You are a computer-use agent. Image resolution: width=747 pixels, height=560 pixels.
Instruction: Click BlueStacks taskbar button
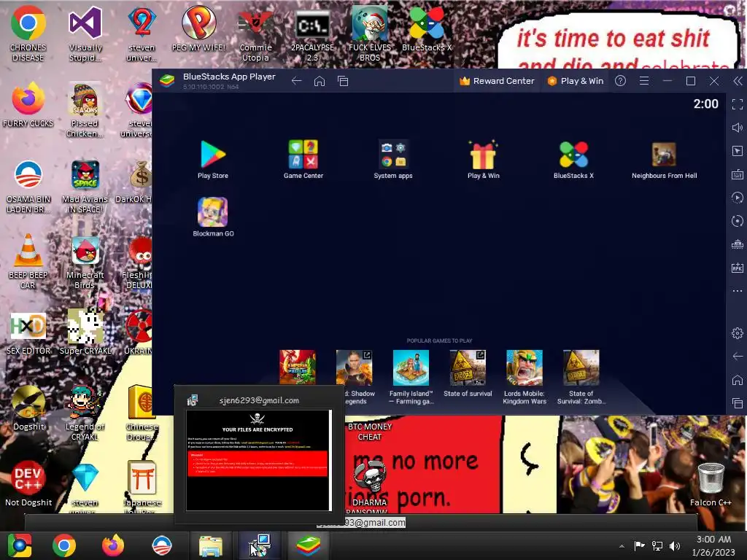[x=309, y=545]
